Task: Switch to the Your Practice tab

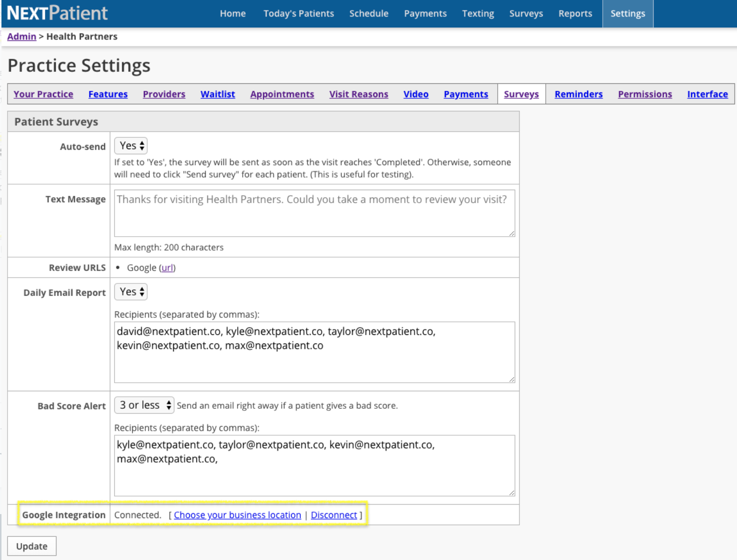Action: (43, 94)
